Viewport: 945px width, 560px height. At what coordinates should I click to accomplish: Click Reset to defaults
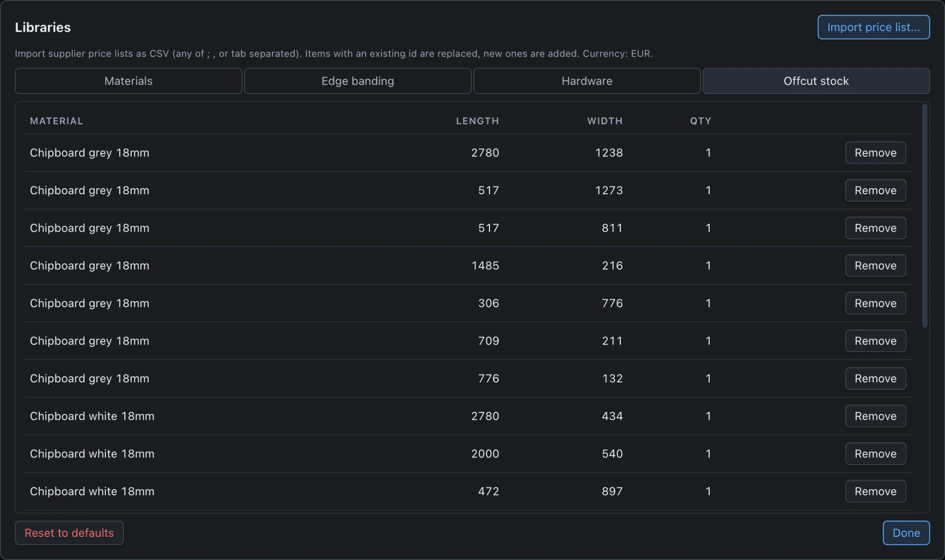pos(69,533)
